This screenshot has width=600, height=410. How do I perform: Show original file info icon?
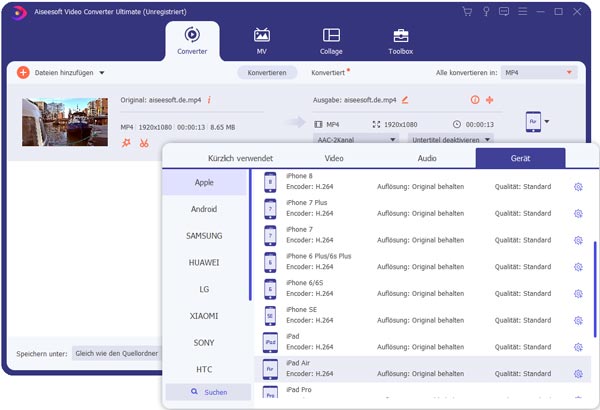209,100
